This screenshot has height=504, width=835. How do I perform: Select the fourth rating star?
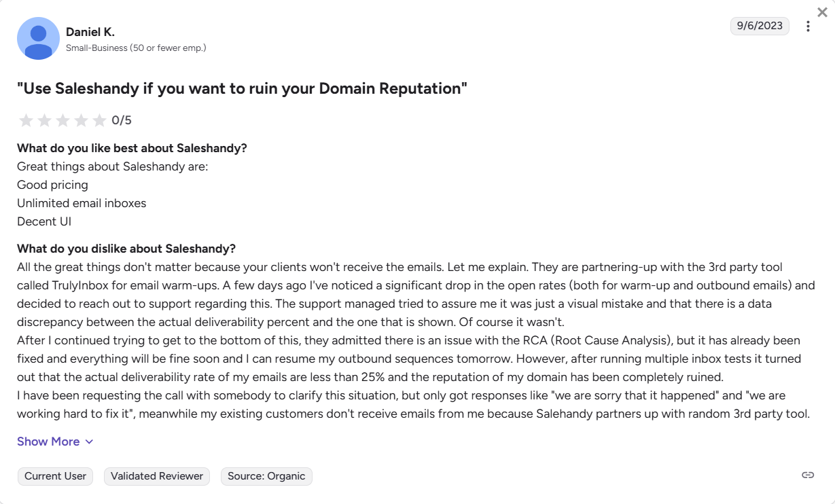coord(81,121)
